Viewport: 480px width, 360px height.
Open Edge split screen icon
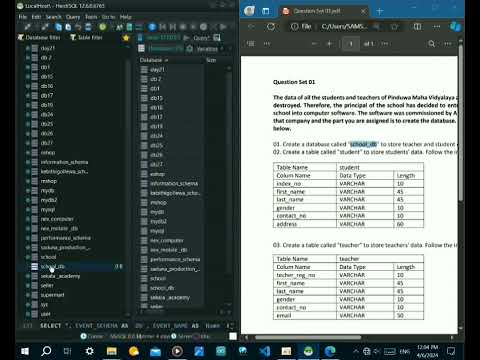pyautogui.click(x=417, y=27)
